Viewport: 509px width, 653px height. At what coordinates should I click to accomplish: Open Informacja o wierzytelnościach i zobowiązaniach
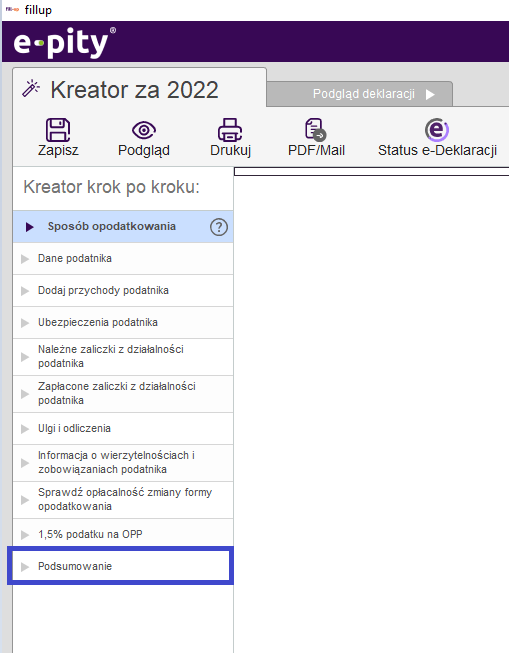pyautogui.click(x=123, y=463)
